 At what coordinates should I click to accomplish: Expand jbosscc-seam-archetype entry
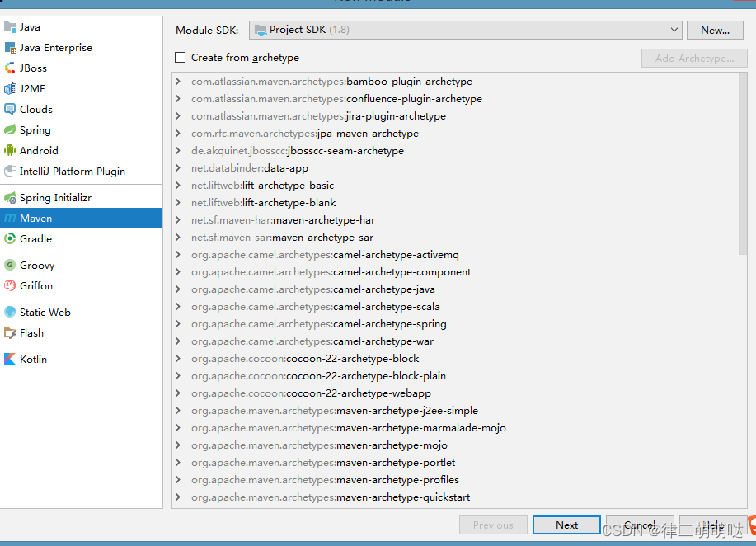[x=178, y=151]
